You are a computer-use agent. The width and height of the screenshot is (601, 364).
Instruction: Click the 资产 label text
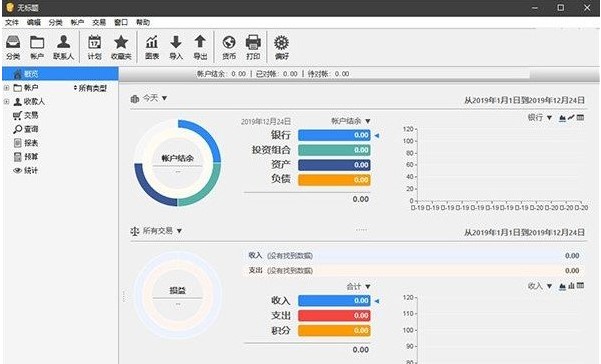click(x=281, y=165)
